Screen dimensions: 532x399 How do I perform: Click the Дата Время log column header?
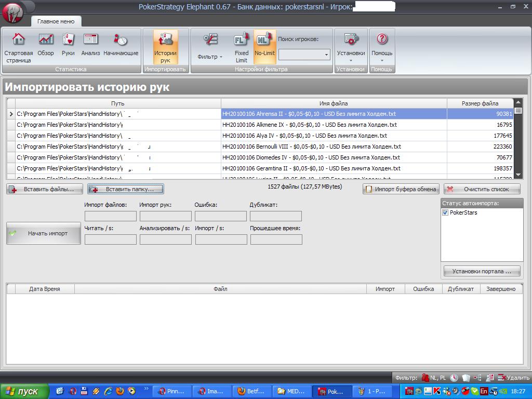tap(45, 289)
